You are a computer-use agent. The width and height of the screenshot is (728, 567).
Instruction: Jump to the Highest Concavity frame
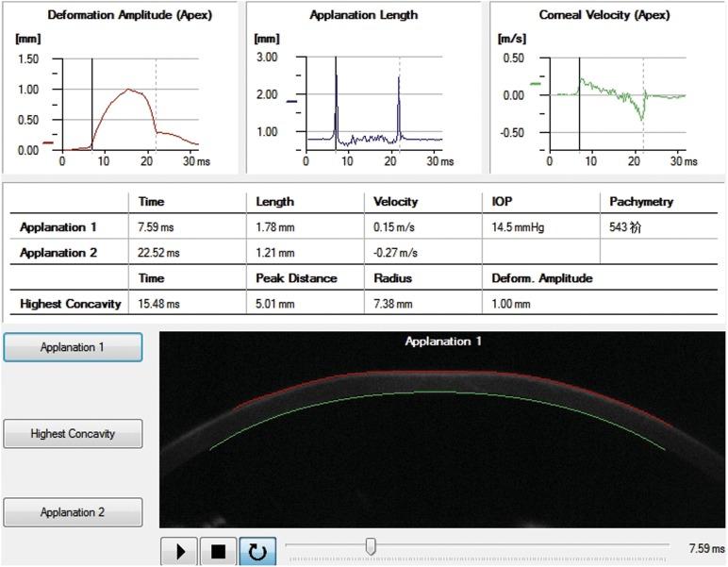coord(74,434)
